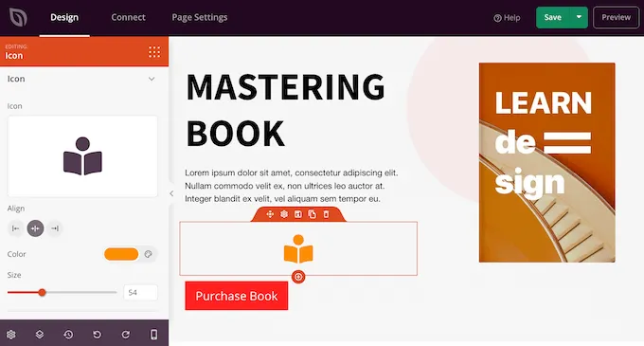Open the blocks grid icon in Editing header
This screenshot has width=644, height=346.
click(x=154, y=52)
